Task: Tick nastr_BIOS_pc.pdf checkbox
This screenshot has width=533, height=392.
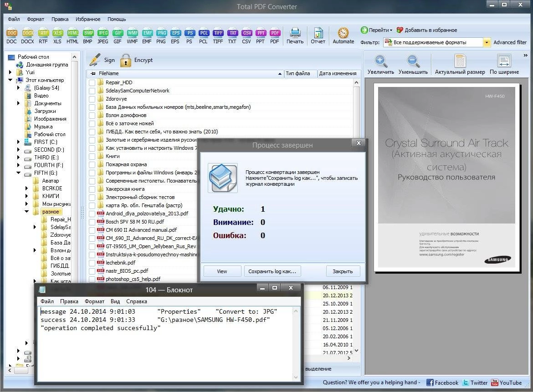Action: 92,271
